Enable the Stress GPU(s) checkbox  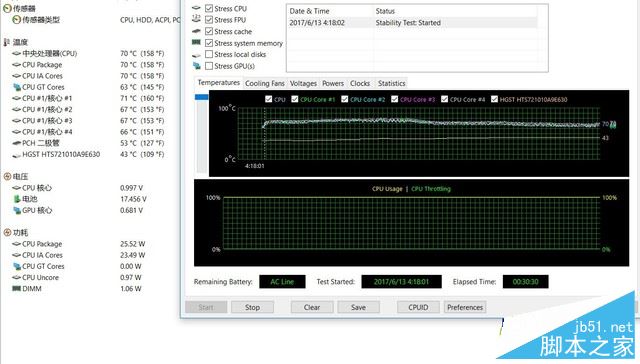point(209,66)
